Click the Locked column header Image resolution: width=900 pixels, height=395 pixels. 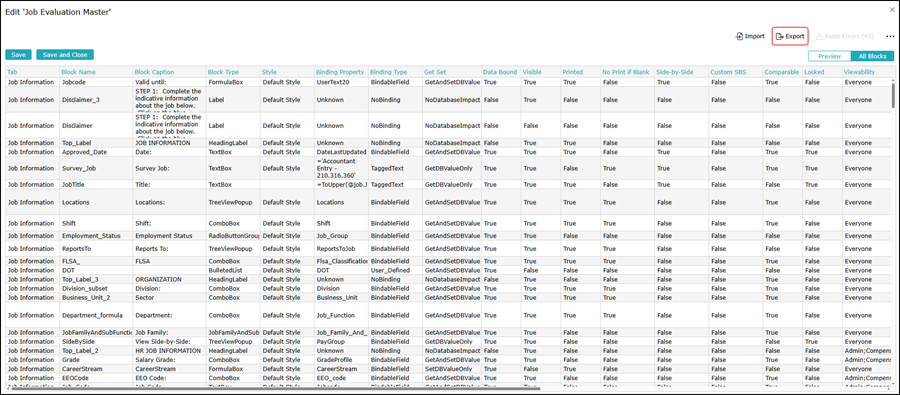[814, 72]
